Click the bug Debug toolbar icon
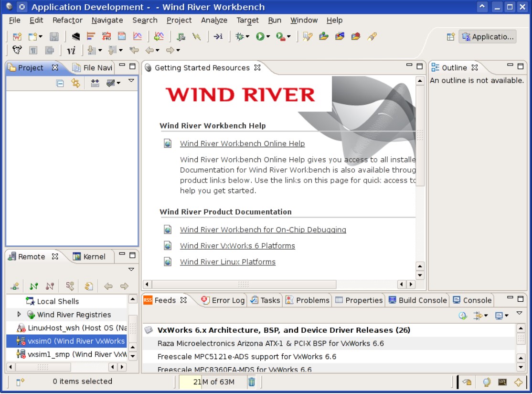 click(240, 36)
